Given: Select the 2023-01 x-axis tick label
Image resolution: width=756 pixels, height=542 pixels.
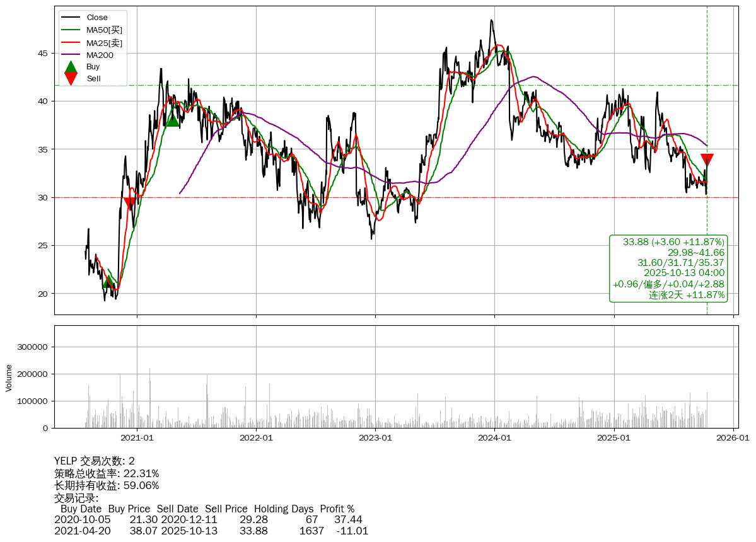Looking at the screenshot, I should coord(376,437).
